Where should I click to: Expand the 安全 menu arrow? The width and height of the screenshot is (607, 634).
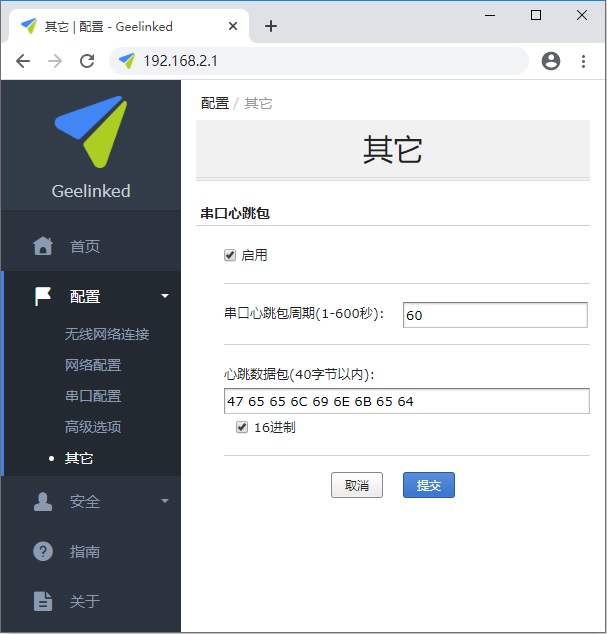165,501
